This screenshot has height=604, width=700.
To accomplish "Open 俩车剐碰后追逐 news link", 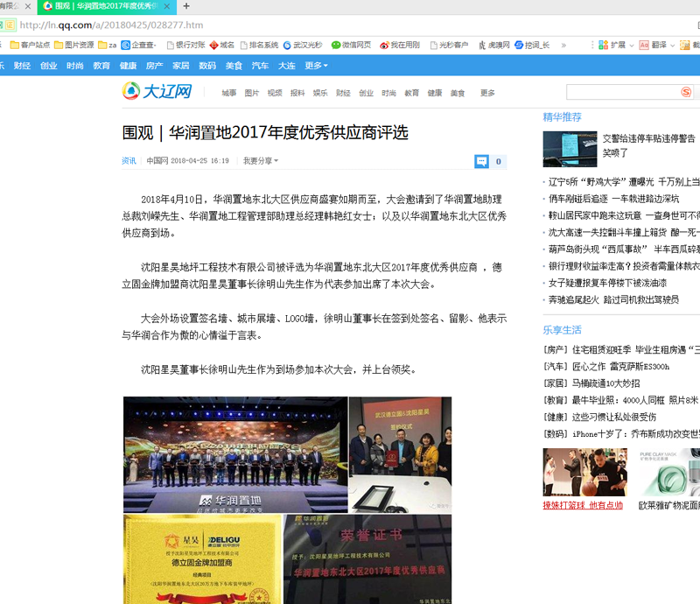I will pyautogui.click(x=613, y=199).
